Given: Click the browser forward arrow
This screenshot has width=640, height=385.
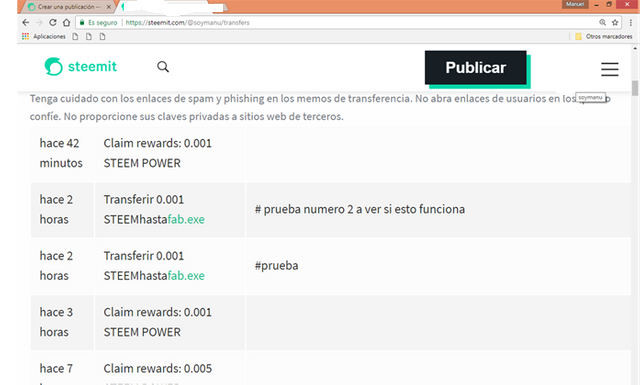Looking at the screenshot, I should point(39,22).
